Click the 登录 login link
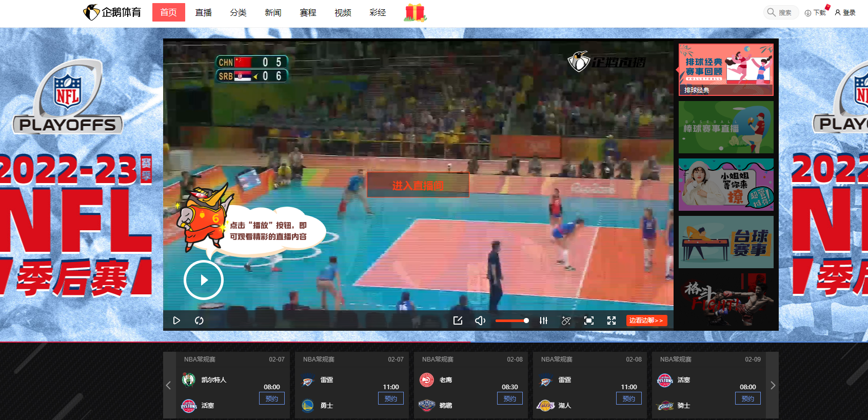 click(x=845, y=12)
